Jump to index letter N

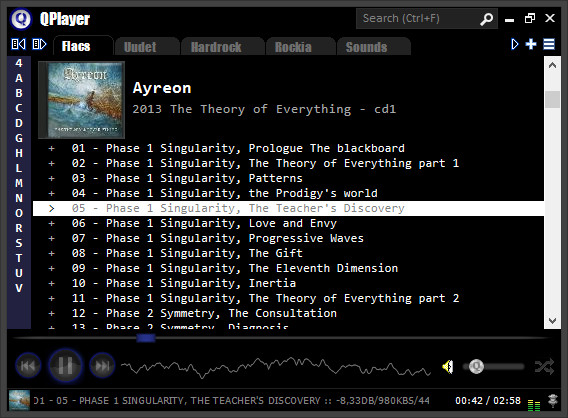click(19, 198)
